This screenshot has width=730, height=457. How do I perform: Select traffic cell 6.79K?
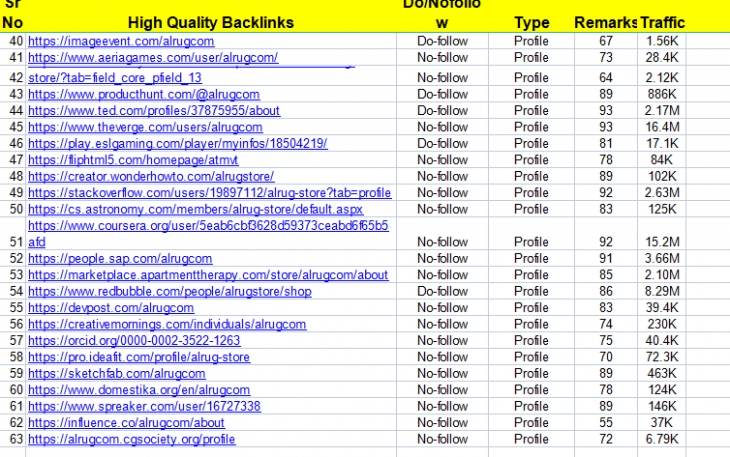pos(662,439)
